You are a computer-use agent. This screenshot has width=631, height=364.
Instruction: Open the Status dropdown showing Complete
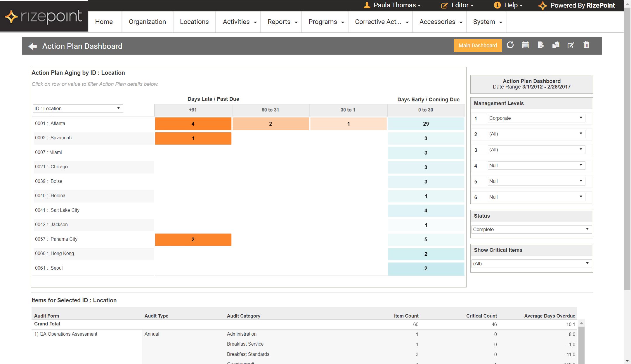coord(531,229)
